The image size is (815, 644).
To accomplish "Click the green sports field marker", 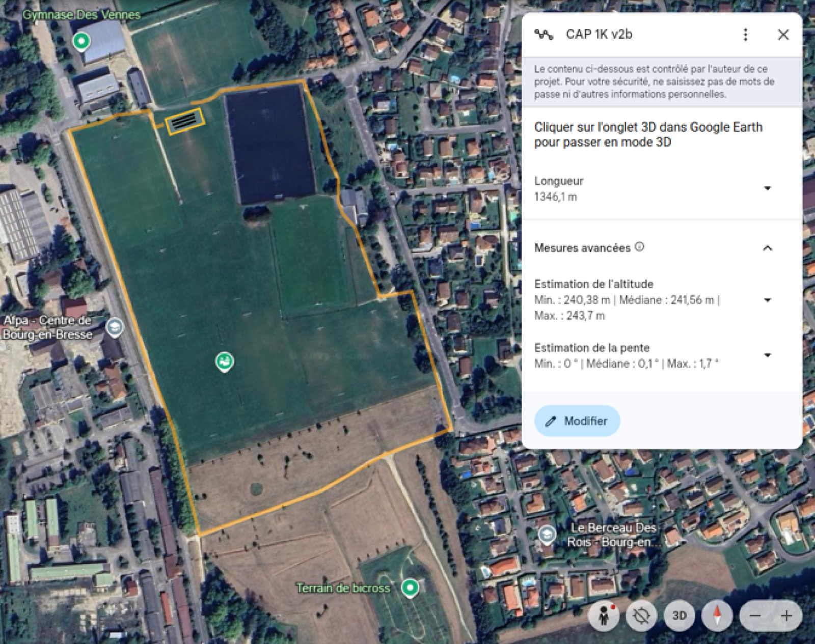I will [x=225, y=362].
